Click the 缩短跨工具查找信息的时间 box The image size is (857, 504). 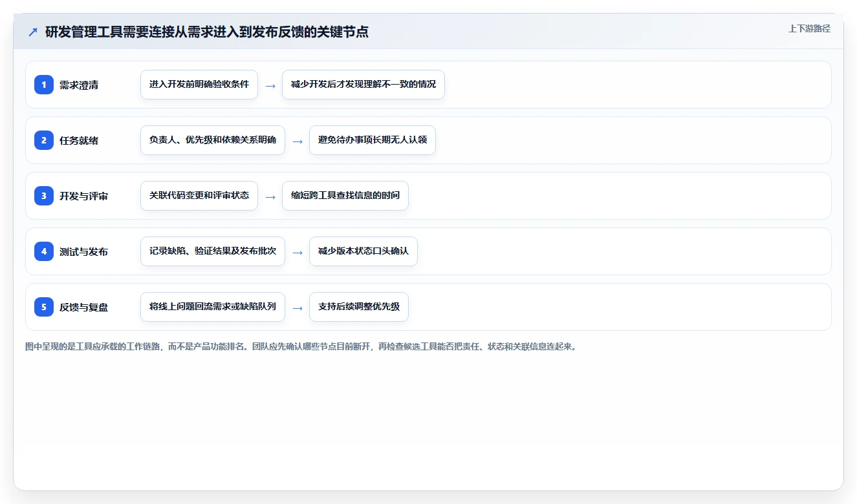(345, 196)
